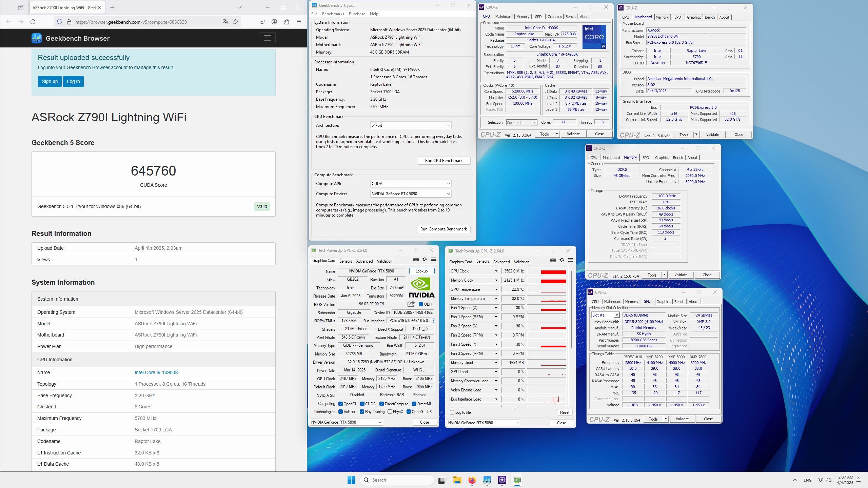
Task: Click the Lookup button in GPU-Z
Action: click(x=421, y=271)
